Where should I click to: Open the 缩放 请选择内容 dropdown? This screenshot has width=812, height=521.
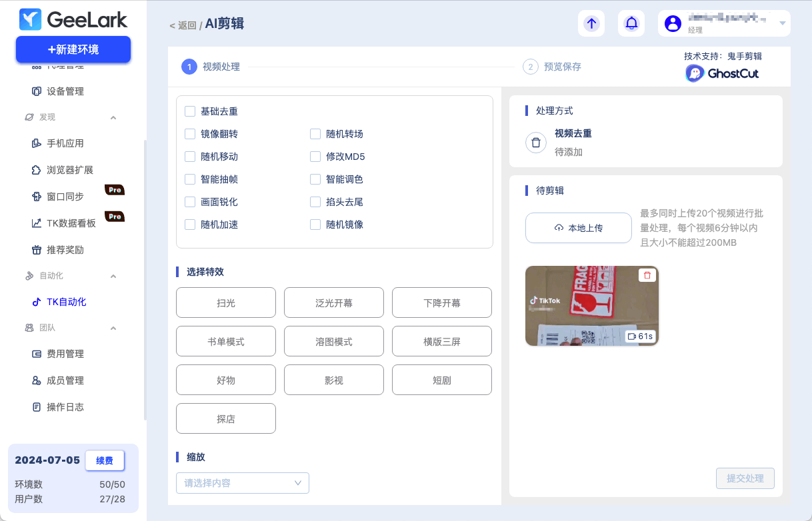coord(242,483)
